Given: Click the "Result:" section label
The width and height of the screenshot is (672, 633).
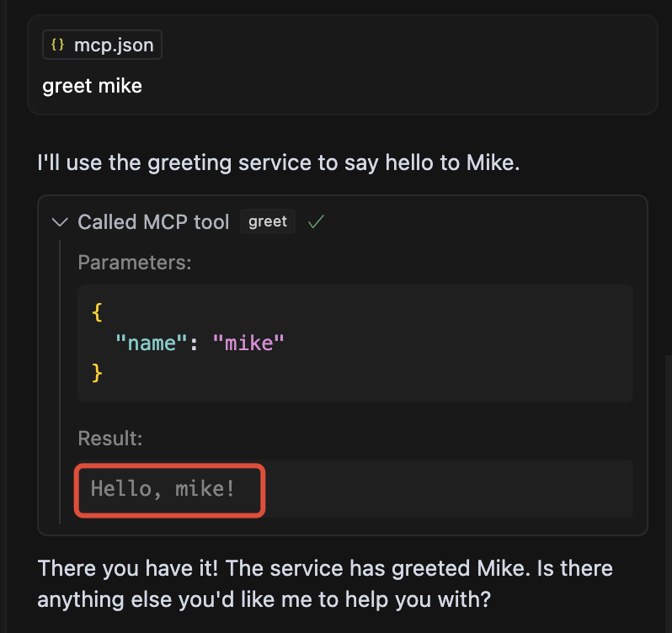Looking at the screenshot, I should pyautogui.click(x=110, y=439).
